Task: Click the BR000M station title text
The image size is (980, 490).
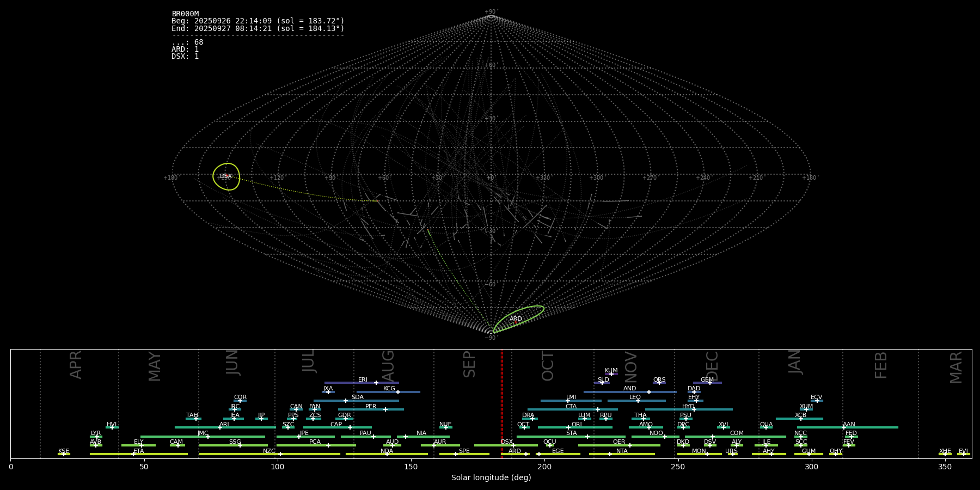Action: [185, 14]
